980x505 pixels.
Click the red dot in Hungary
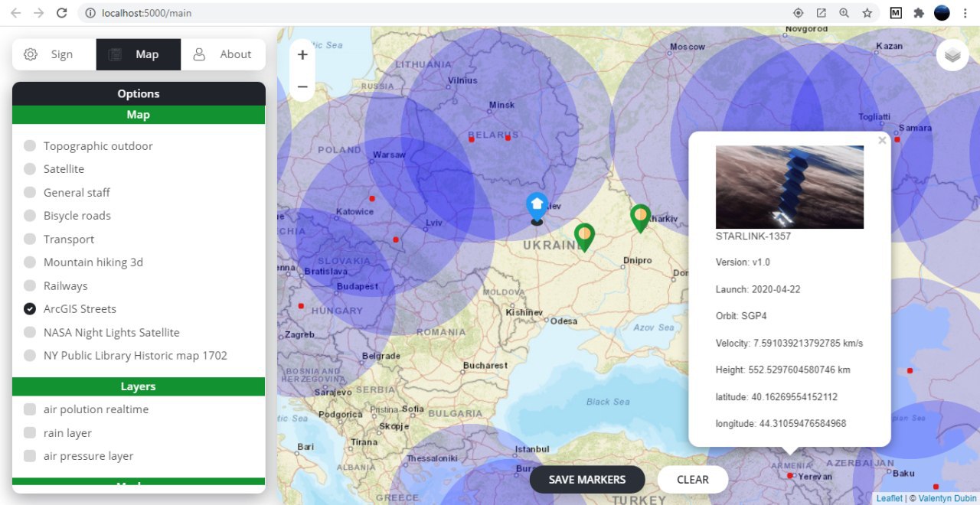301,306
